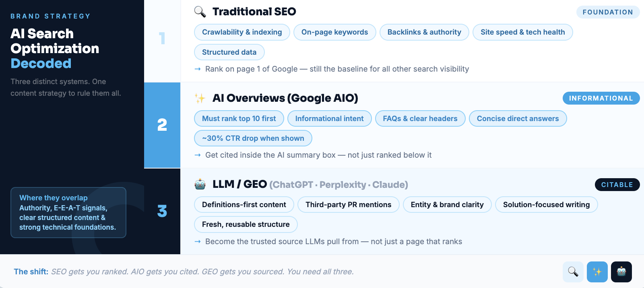Click the blue sparkles tile in the footer

597,272
